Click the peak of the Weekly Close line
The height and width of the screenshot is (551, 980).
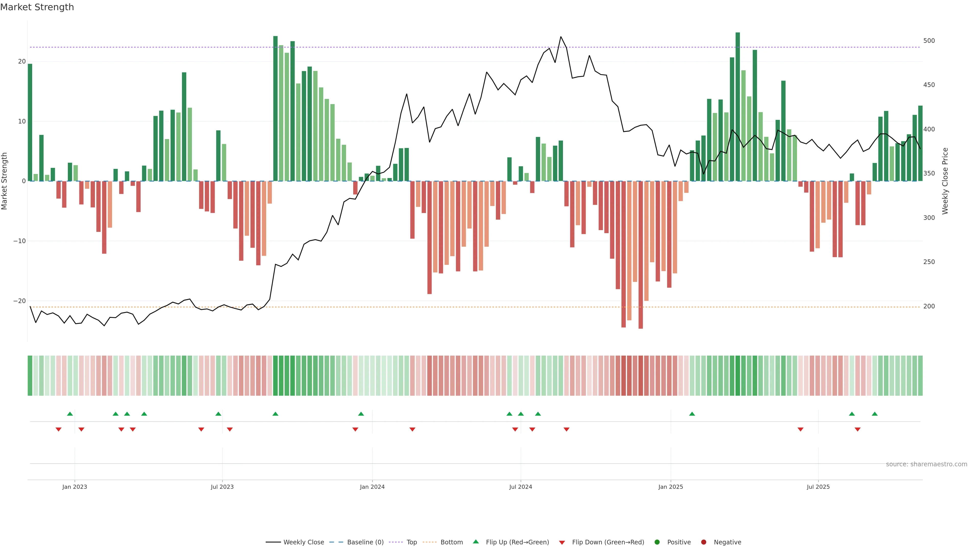click(x=561, y=37)
